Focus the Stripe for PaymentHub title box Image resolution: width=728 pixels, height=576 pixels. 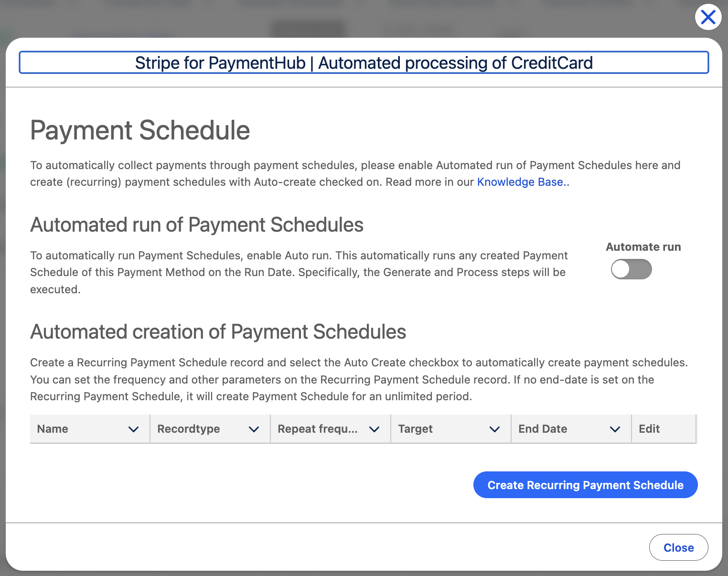point(364,63)
